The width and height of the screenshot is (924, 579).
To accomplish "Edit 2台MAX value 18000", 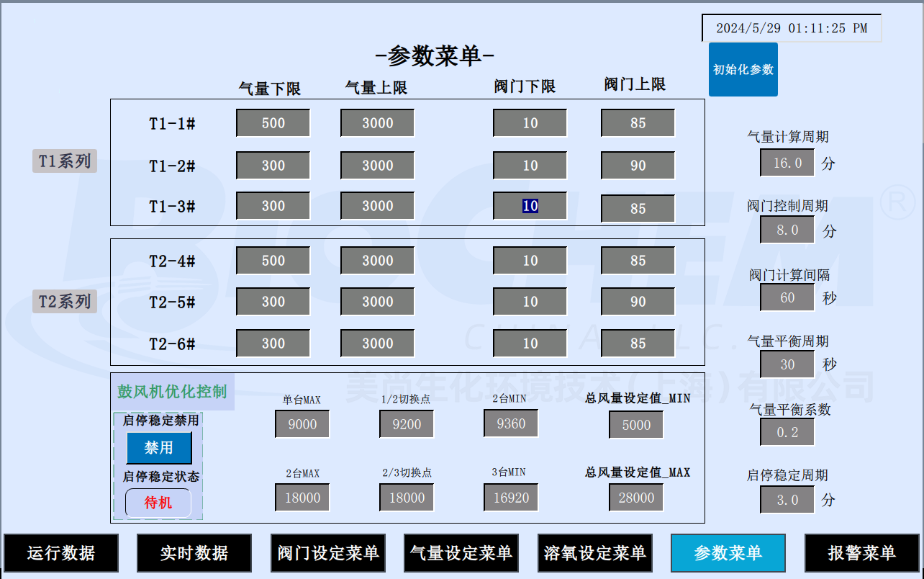I will [x=302, y=498].
